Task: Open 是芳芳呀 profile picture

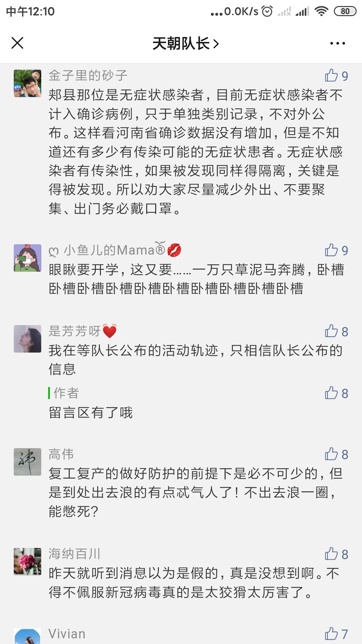Action: point(27,339)
